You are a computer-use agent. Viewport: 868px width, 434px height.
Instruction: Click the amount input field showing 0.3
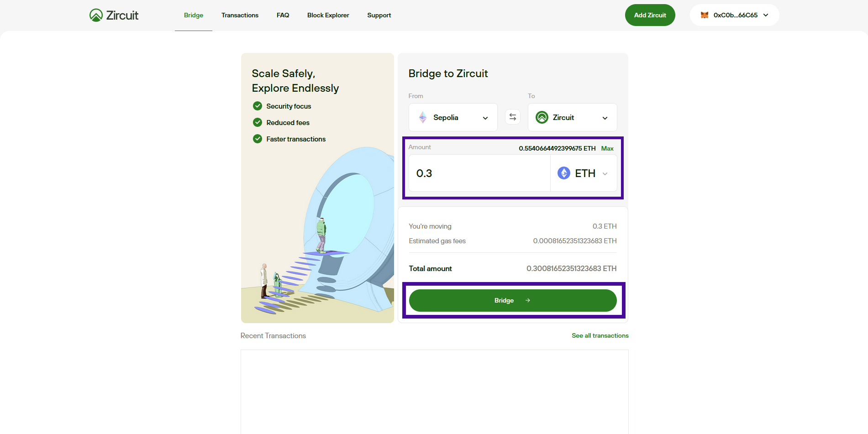pyautogui.click(x=479, y=173)
